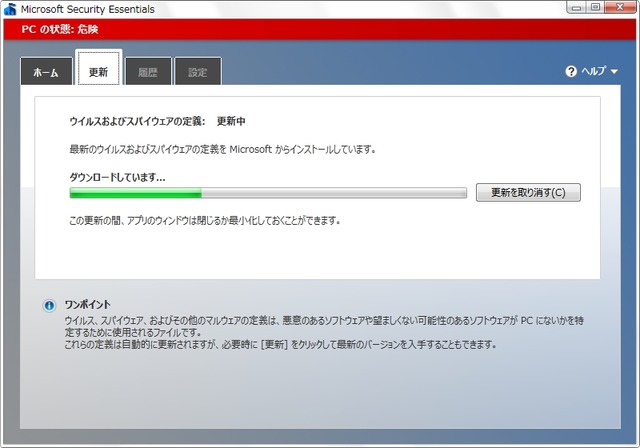Click the Microsoft Security Essentials title icon
The height and width of the screenshot is (448, 640).
coord(10,9)
